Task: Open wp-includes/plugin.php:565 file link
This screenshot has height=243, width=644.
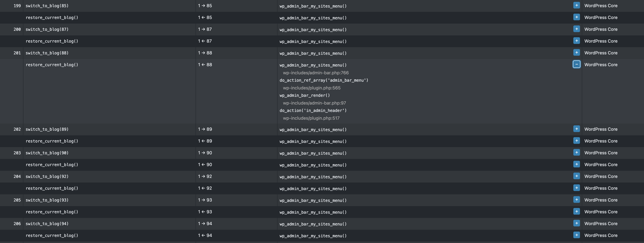Action: click(x=312, y=88)
